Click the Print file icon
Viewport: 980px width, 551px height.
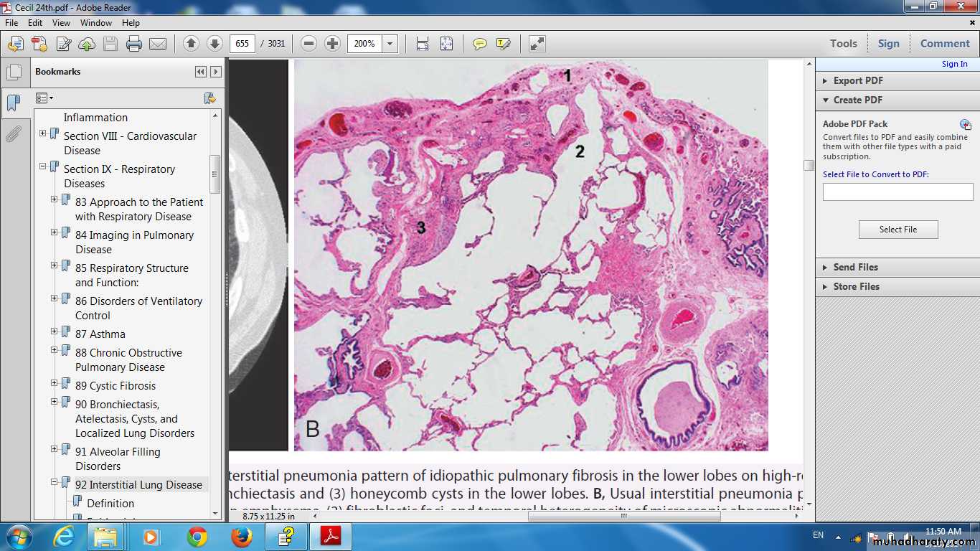(x=134, y=44)
